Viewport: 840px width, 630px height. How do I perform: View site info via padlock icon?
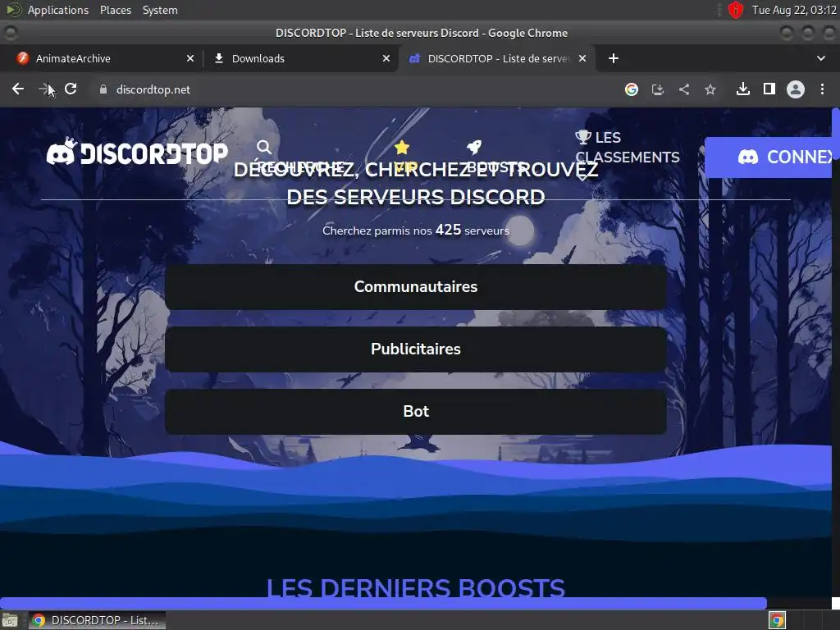[x=103, y=89]
